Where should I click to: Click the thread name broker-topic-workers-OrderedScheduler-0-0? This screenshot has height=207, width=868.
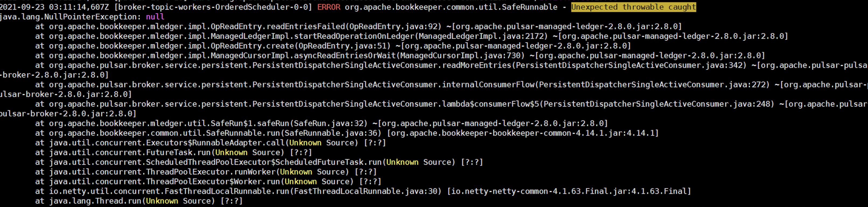click(213, 7)
